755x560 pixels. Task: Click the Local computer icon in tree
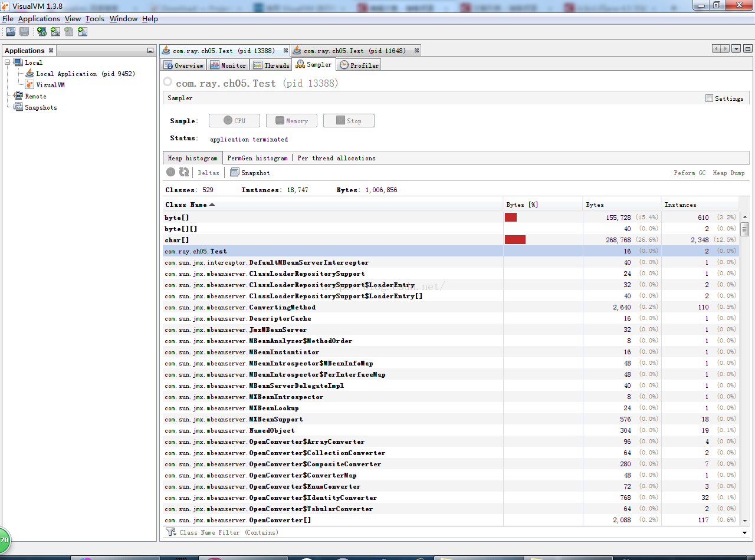pyautogui.click(x=18, y=62)
